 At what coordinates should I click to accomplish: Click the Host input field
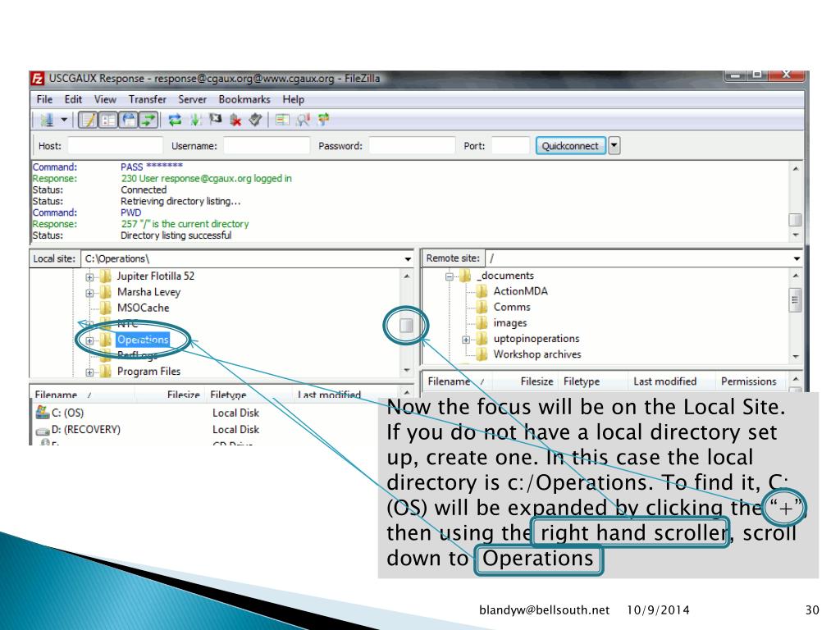(x=115, y=145)
